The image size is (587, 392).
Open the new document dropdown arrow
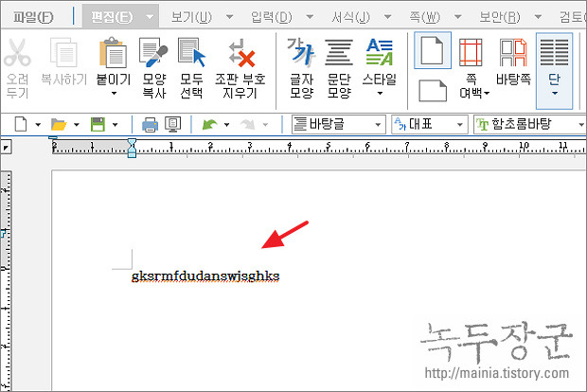click(38, 125)
